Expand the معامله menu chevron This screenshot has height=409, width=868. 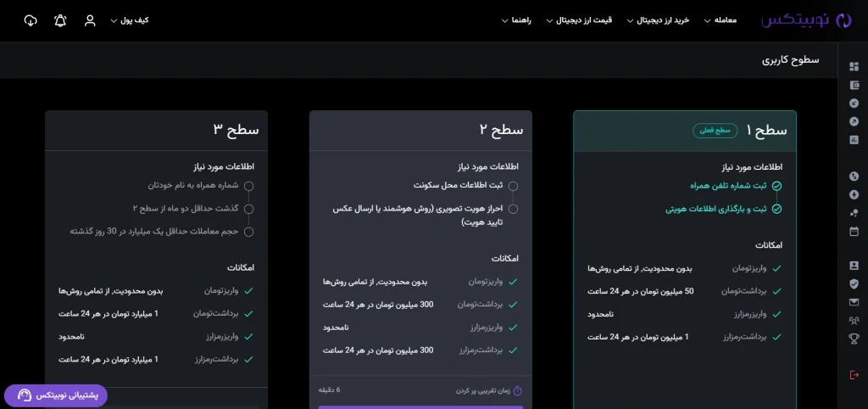click(708, 21)
